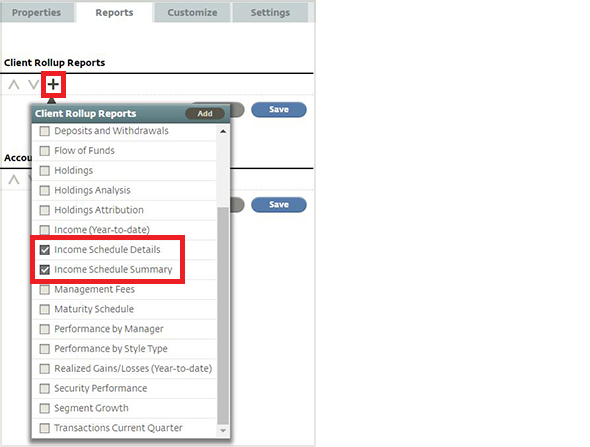Viewport: 590px width, 447px height.
Task: Click the move down arrow in Client Rollup Reports
Action: [33, 84]
